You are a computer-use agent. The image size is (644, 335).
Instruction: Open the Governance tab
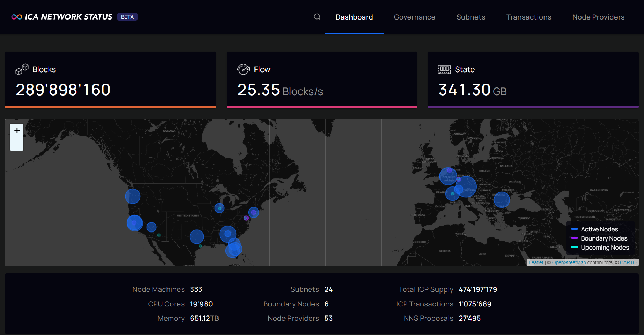tap(415, 17)
